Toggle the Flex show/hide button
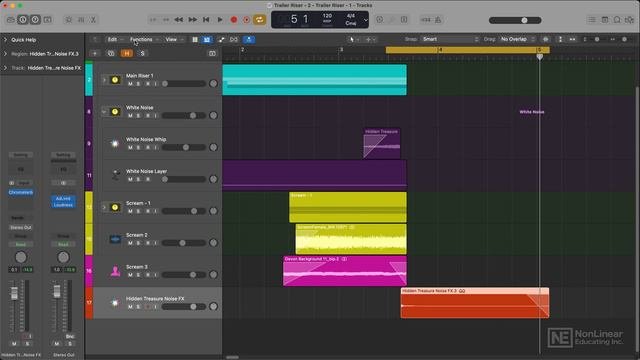The width and height of the screenshot is (640, 360). click(x=234, y=39)
